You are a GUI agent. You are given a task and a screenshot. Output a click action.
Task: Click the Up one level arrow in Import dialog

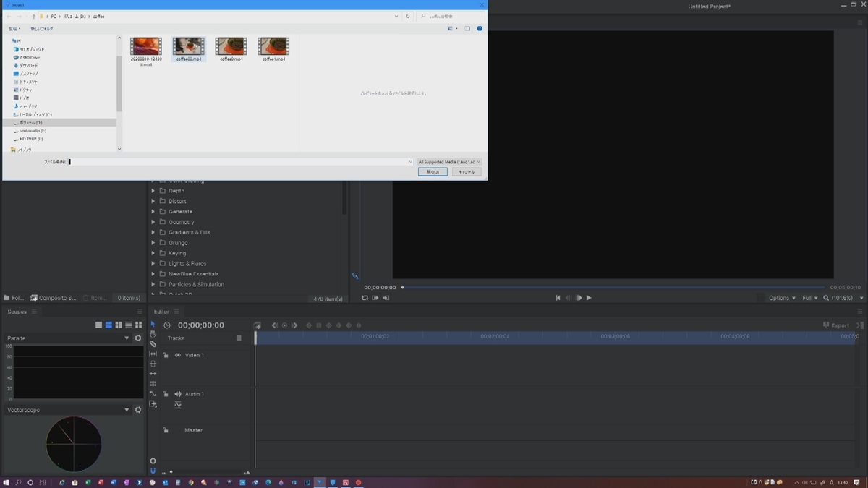coord(33,16)
